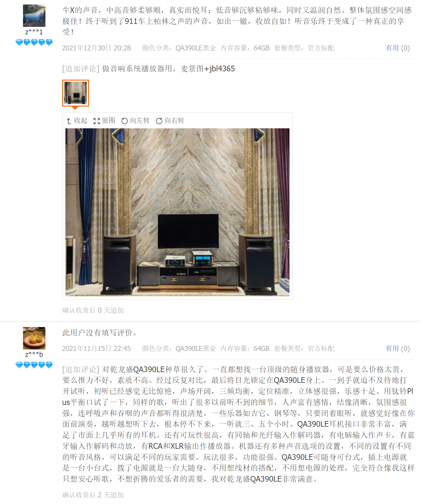Open original image via 原图 icon
The image size is (423, 504).
tap(96, 121)
